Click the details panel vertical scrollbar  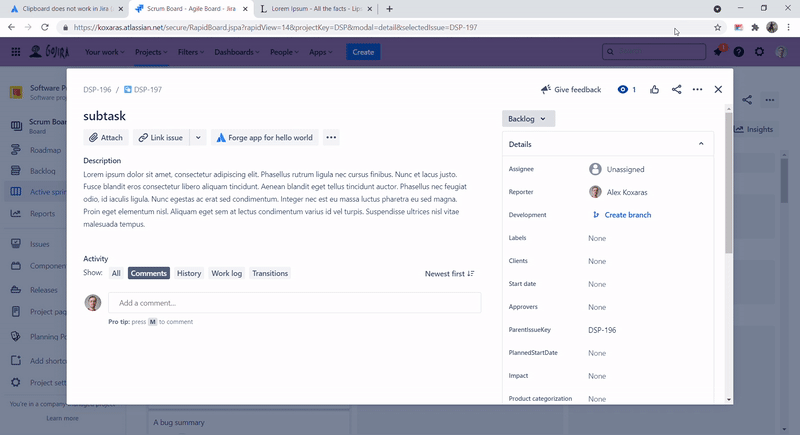coord(729,183)
